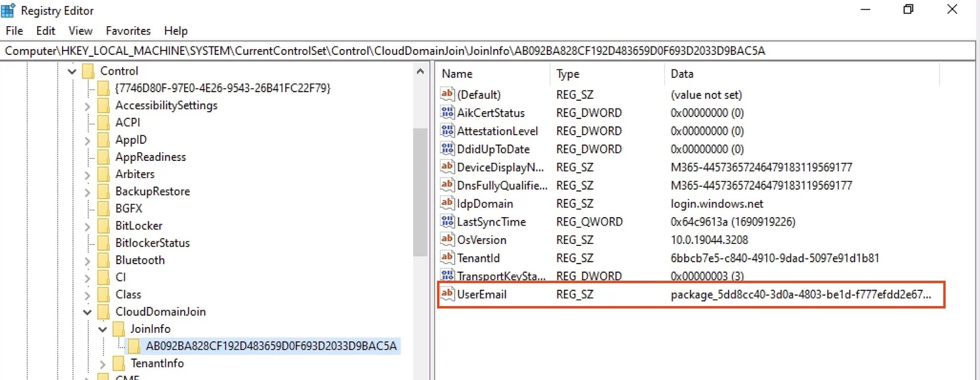The height and width of the screenshot is (380, 980).
Task: Click the TenantId string value icon
Action: [448, 258]
